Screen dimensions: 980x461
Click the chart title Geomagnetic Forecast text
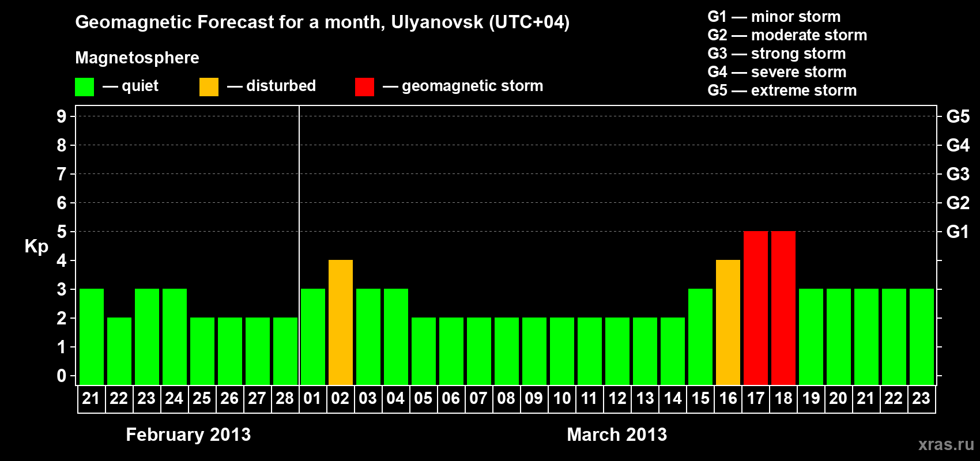coord(322,22)
